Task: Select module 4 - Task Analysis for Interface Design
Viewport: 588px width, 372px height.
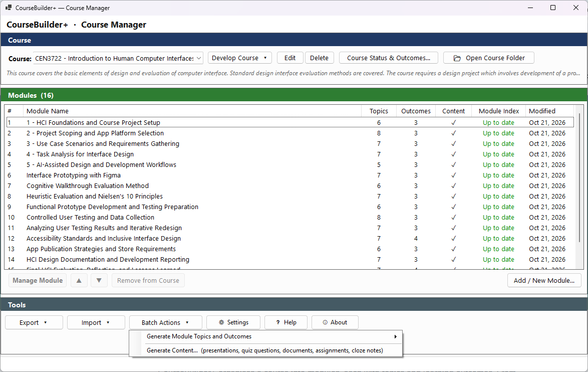Action: [x=290, y=154]
